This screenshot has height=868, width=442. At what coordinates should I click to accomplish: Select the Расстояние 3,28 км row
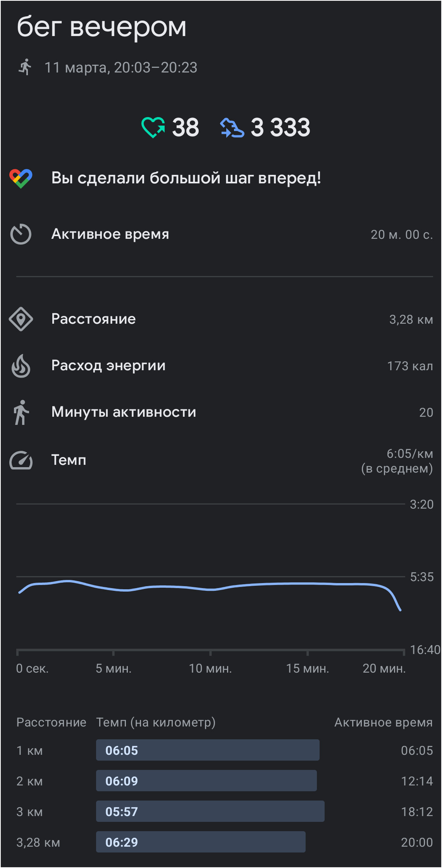[221, 319]
